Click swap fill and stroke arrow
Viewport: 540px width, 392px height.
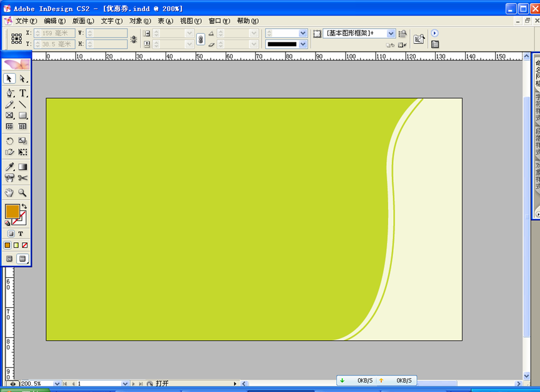coord(24,207)
